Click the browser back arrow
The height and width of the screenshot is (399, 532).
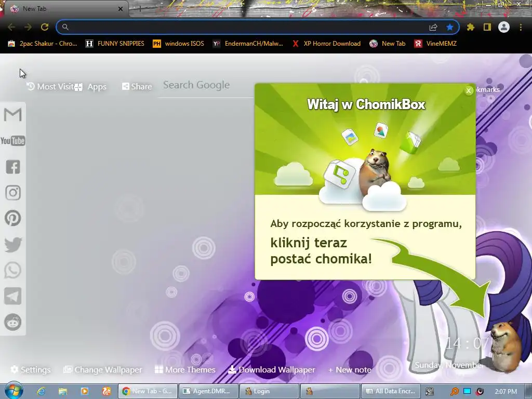(x=11, y=27)
